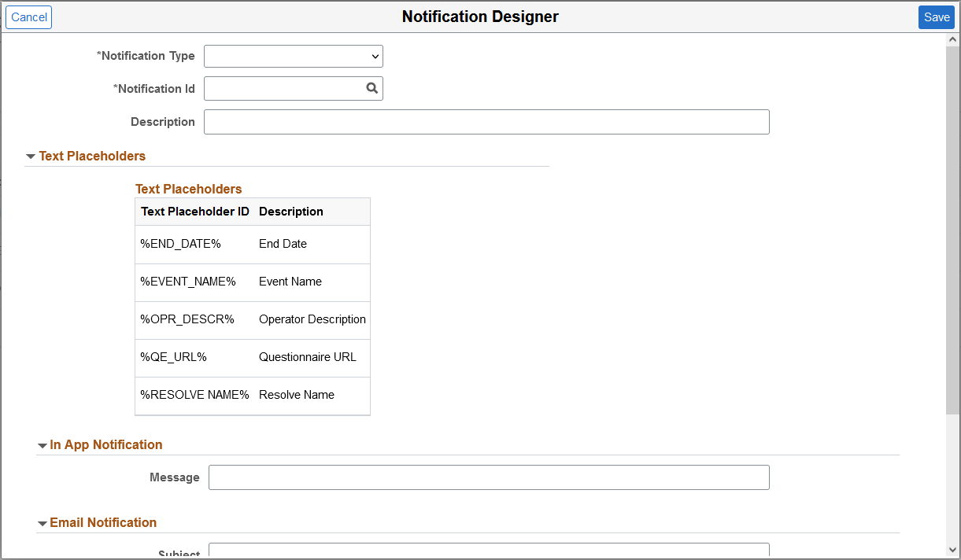Viewport: 961px width, 560px height.
Task: Click the Text Placeholders table title
Action: pos(189,189)
